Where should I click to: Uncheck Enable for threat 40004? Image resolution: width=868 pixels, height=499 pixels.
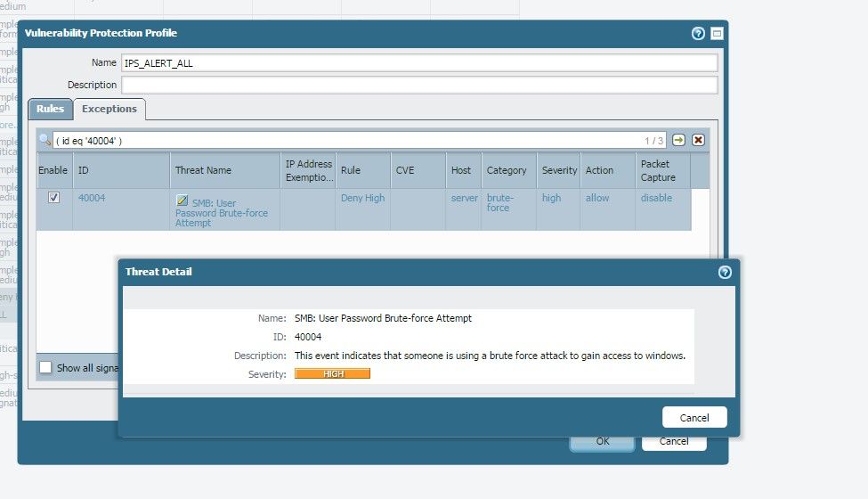(x=53, y=198)
